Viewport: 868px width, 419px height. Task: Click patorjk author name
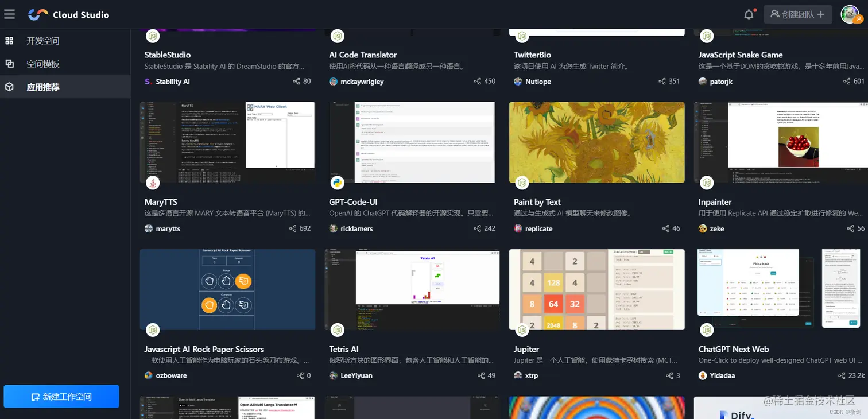(x=721, y=82)
